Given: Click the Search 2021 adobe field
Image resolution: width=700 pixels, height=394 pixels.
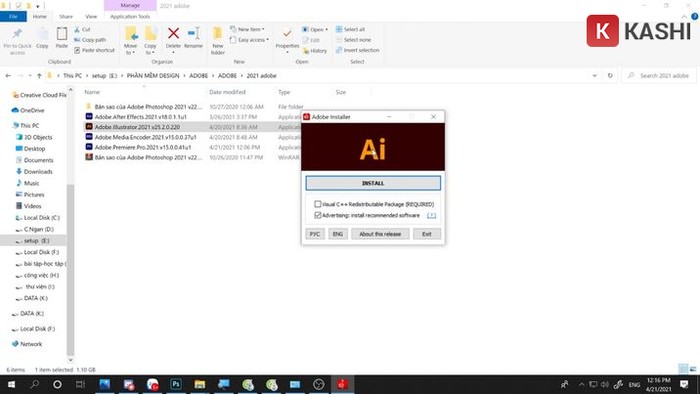Looking at the screenshot, I should point(659,76).
